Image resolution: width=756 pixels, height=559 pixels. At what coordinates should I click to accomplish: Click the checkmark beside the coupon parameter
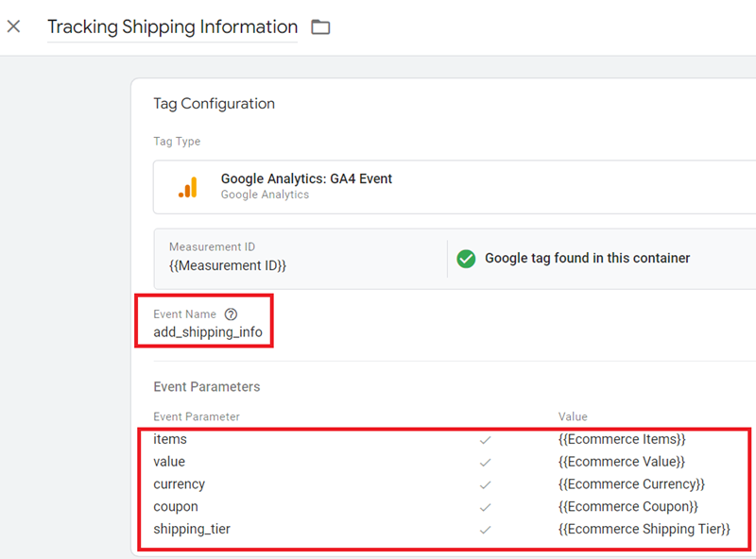click(x=485, y=507)
